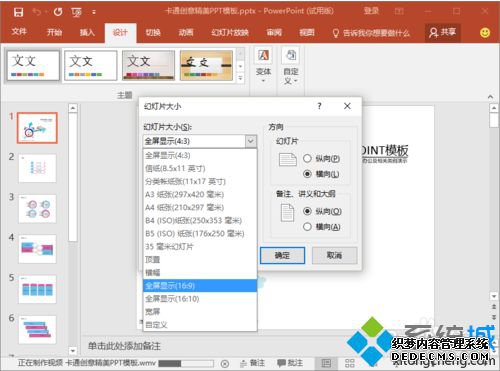The image size is (500, 371).
Task: Open the quick access toolbar customize arrow
Action: pos(94,12)
